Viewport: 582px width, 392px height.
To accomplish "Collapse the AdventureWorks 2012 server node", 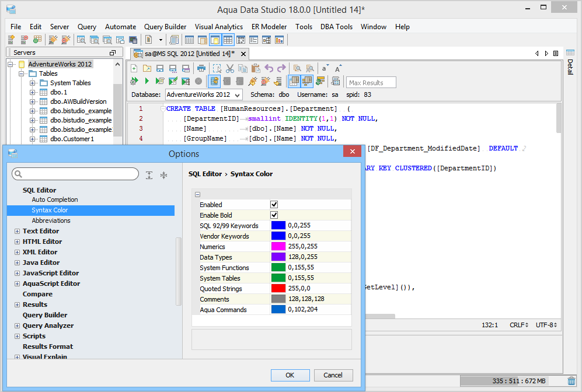I will point(11,64).
